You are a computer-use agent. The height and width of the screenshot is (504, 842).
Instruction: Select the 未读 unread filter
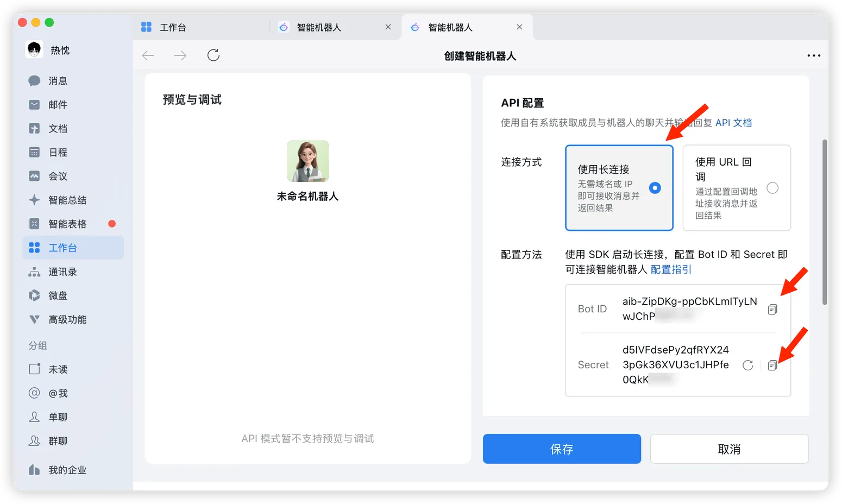click(57, 369)
